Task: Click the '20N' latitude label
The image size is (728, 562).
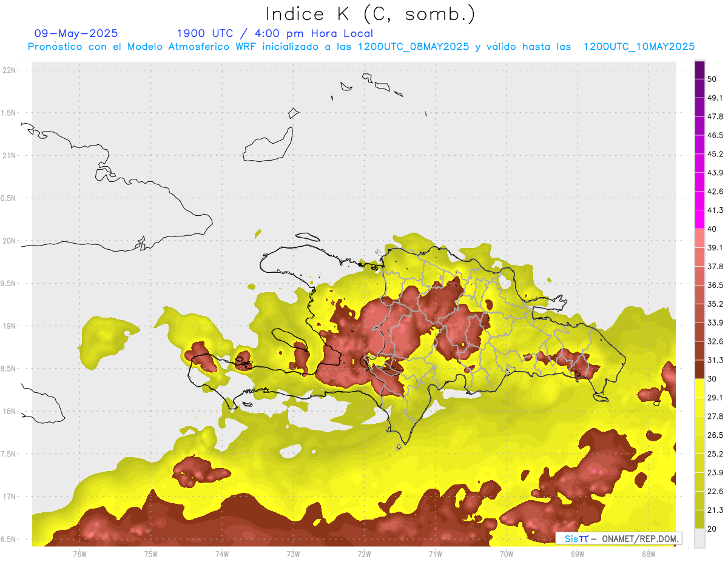Action: click(x=10, y=241)
